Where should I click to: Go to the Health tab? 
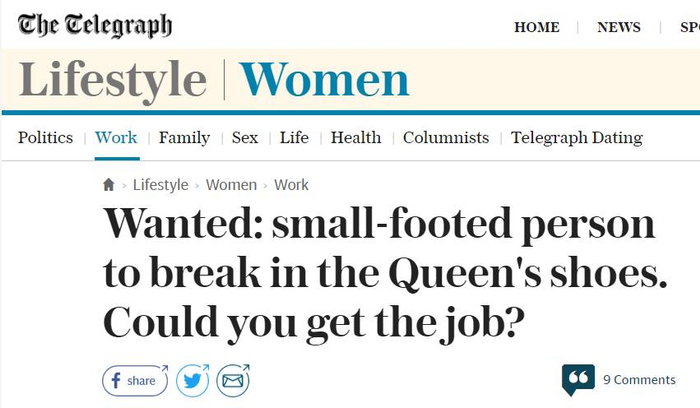click(356, 138)
